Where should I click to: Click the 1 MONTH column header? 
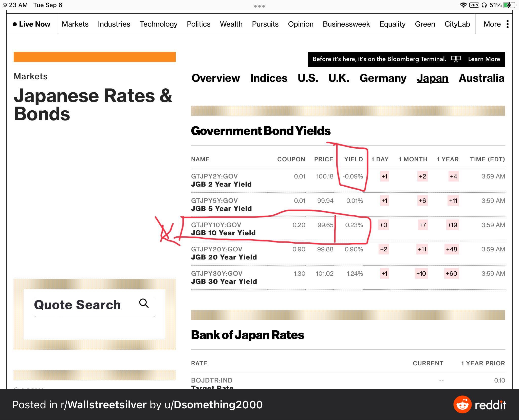[x=413, y=159]
